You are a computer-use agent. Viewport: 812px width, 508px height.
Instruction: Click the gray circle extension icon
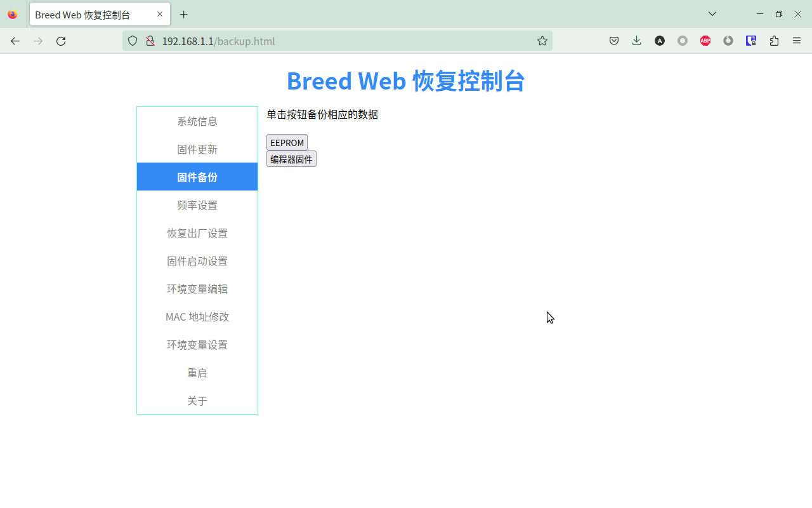(683, 41)
